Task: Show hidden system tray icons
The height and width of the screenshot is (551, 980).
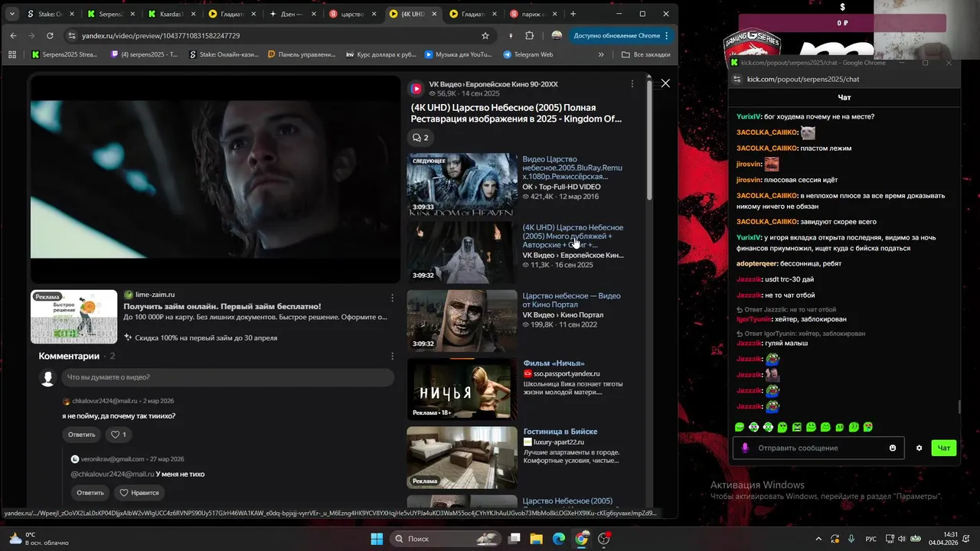Action: (x=818, y=539)
